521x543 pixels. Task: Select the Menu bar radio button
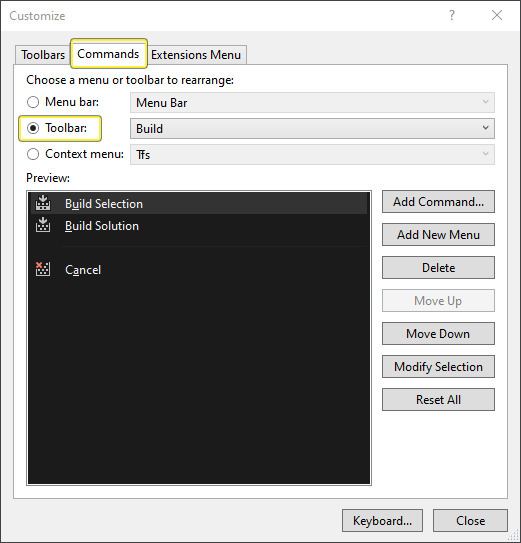pyautogui.click(x=33, y=102)
